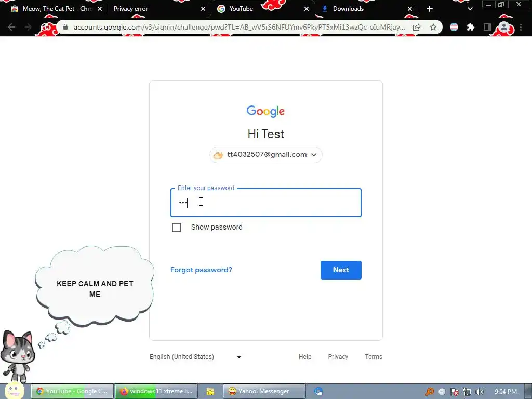Screen dimensions: 532x399
Task: Toggle the browser side panel icon
Action: (487, 27)
